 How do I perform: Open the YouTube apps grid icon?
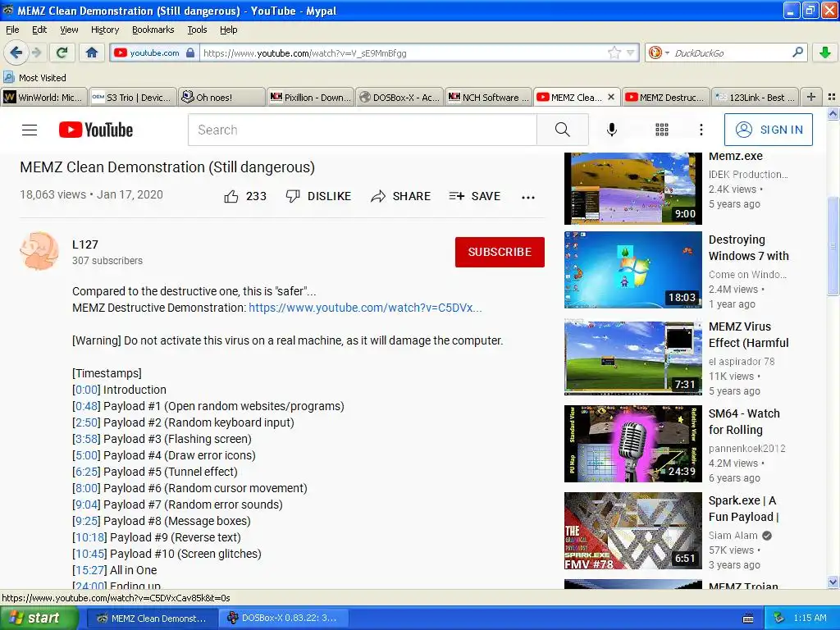tap(662, 130)
